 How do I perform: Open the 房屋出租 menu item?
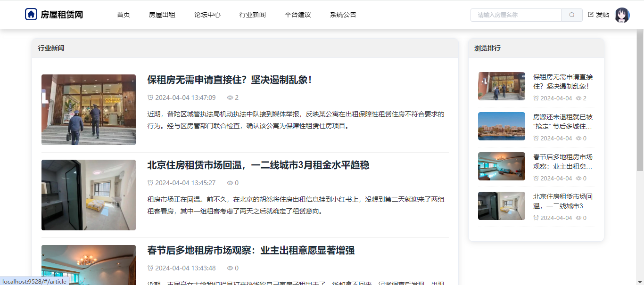(162, 15)
